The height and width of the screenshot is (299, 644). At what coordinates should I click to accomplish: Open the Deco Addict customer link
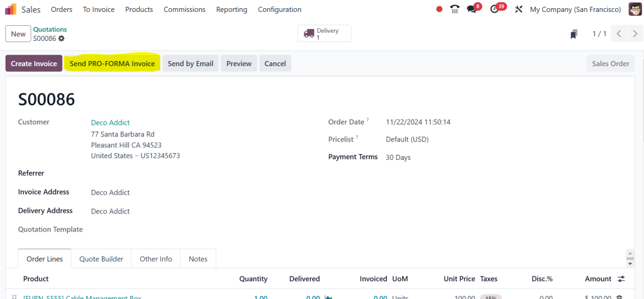coord(110,123)
